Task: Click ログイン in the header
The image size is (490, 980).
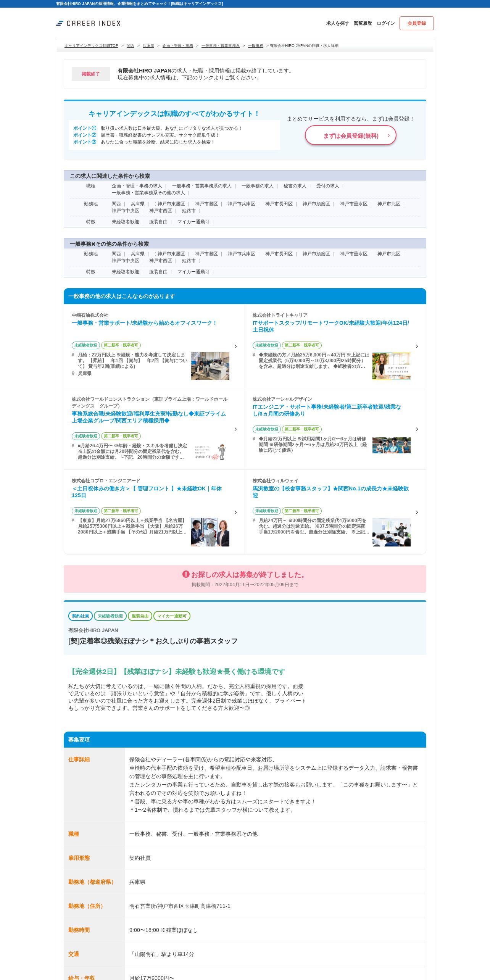Action: point(386,23)
